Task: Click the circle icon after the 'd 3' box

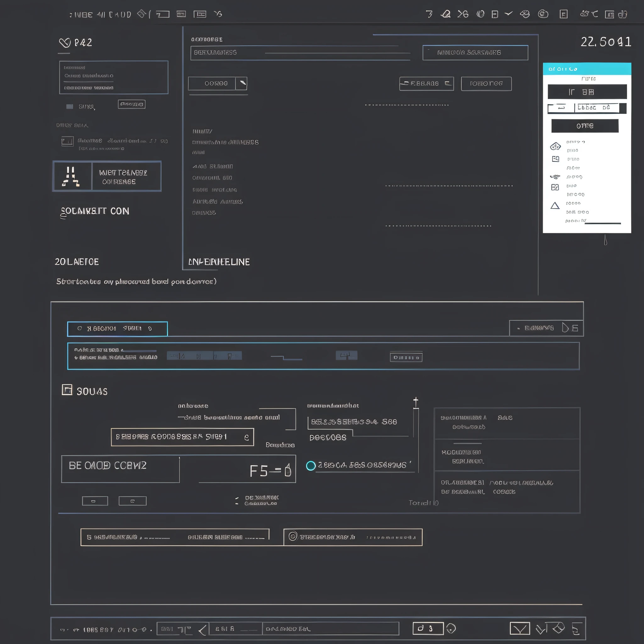Action: pyautogui.click(x=451, y=629)
